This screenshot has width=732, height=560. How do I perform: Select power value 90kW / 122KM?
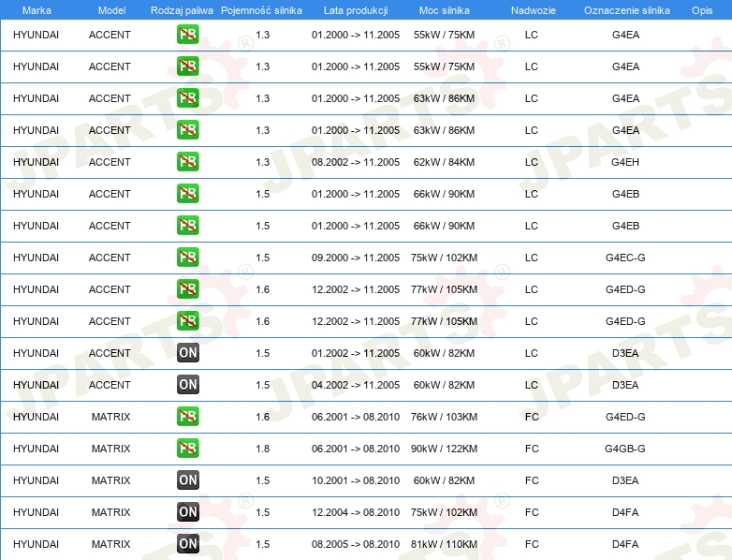tap(444, 449)
